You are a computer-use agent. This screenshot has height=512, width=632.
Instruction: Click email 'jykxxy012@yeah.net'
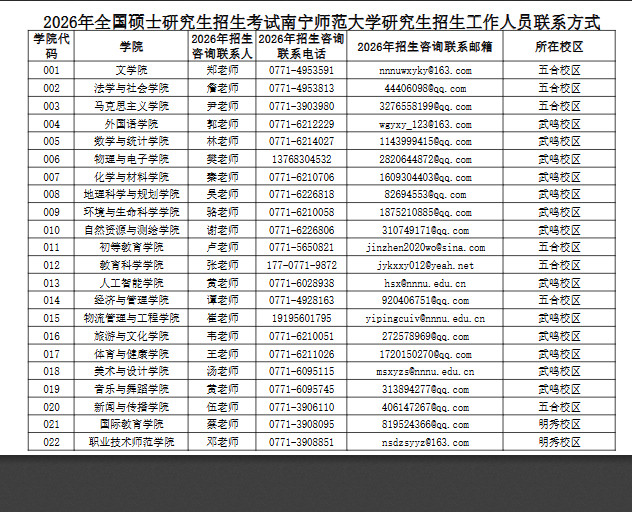(425, 265)
